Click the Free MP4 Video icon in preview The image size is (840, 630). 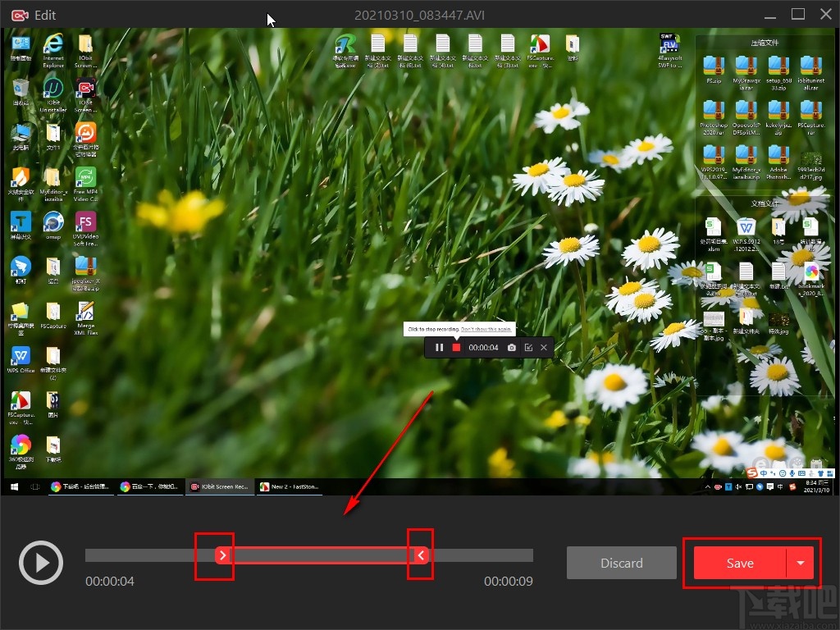pyautogui.click(x=85, y=185)
